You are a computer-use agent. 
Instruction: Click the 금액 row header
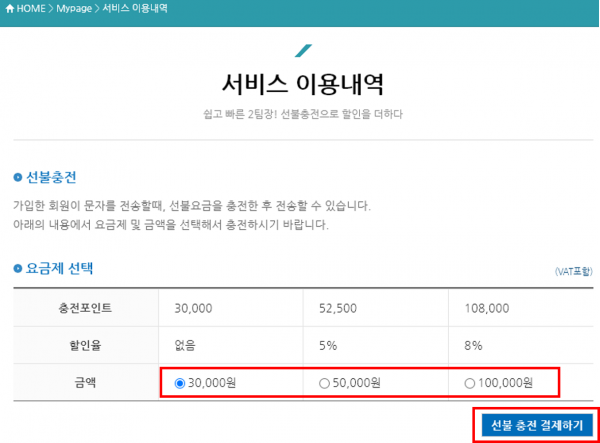click(x=85, y=383)
